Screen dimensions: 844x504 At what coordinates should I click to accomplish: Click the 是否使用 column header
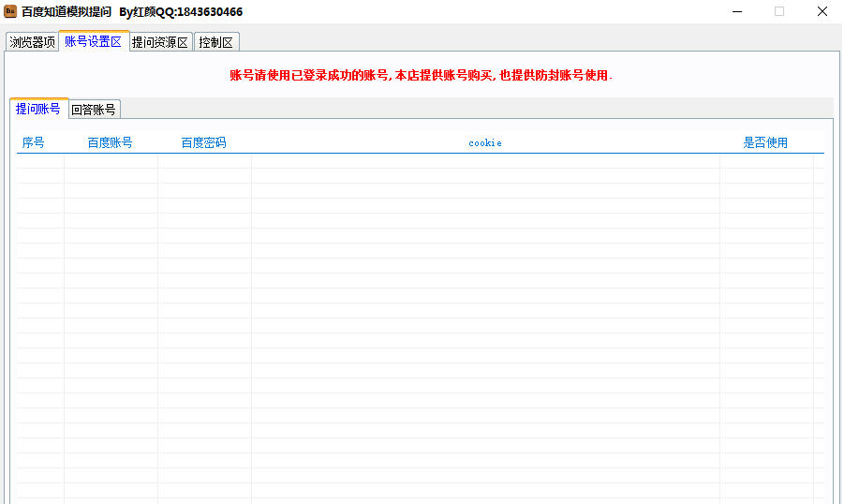[765, 142]
